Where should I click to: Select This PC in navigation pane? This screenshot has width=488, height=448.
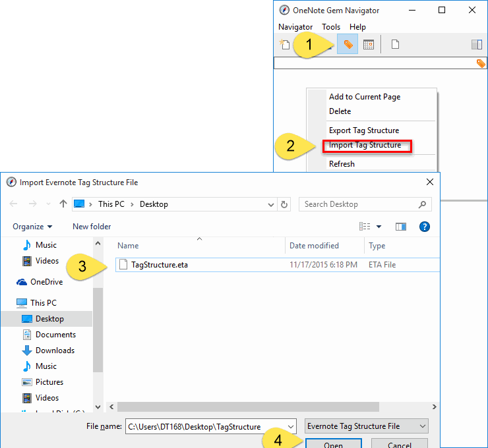click(x=44, y=303)
